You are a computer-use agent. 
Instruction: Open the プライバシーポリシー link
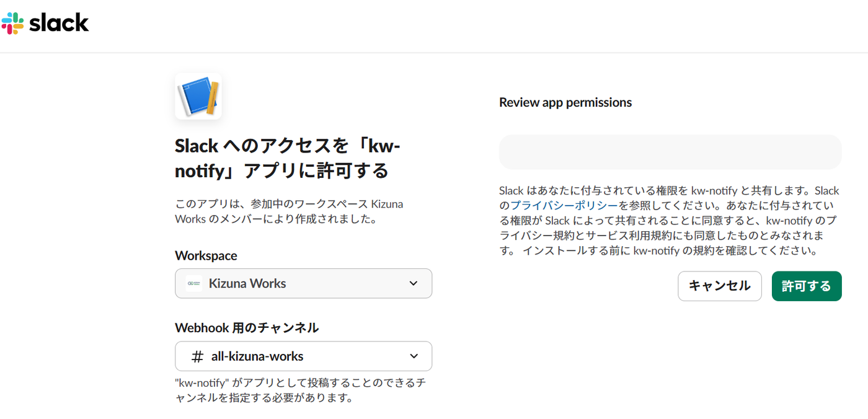pyautogui.click(x=564, y=206)
